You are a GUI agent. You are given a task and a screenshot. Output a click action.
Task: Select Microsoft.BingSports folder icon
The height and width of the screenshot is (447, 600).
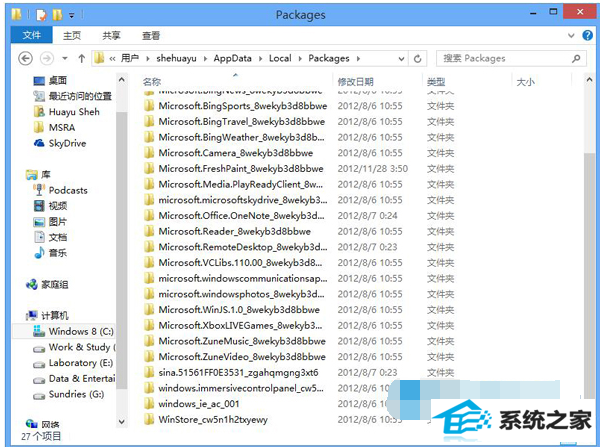pos(149,106)
